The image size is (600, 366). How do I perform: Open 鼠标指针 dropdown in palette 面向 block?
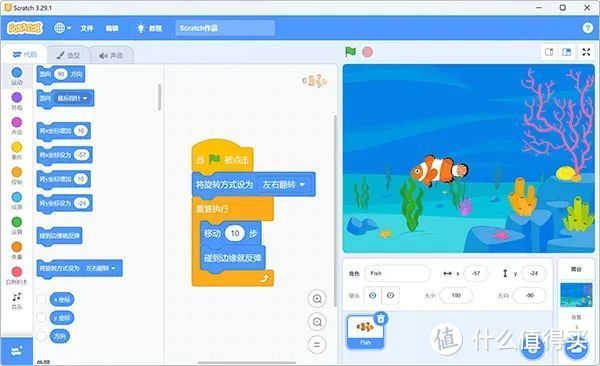point(72,98)
